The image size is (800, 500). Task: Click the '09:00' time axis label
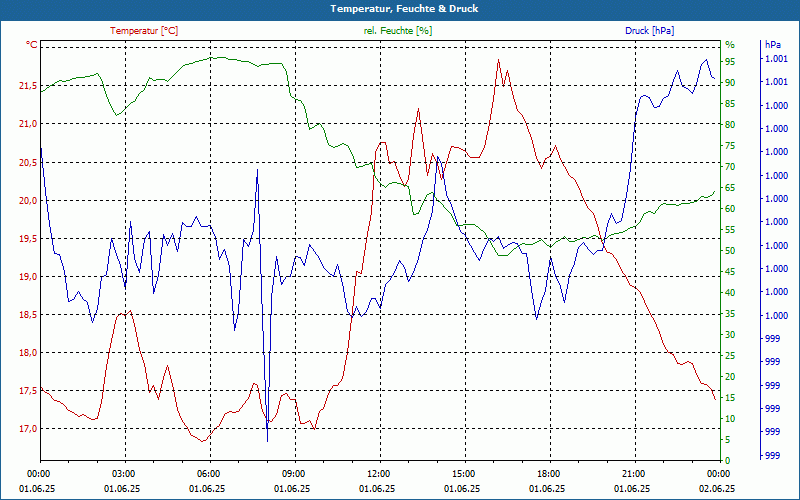293,474
